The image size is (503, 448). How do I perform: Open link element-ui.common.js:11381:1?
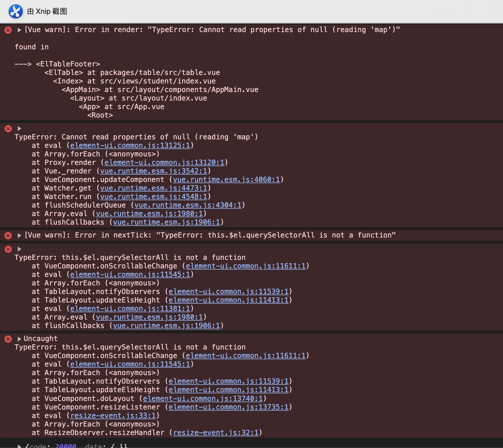pos(130,309)
